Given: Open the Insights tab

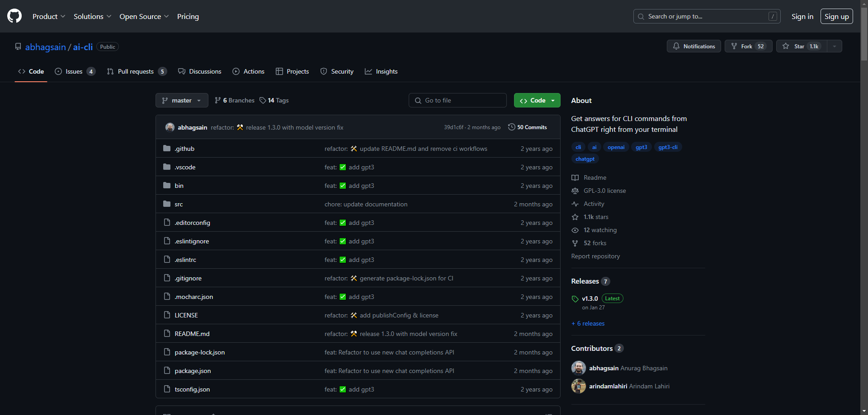Looking at the screenshot, I should (381, 71).
